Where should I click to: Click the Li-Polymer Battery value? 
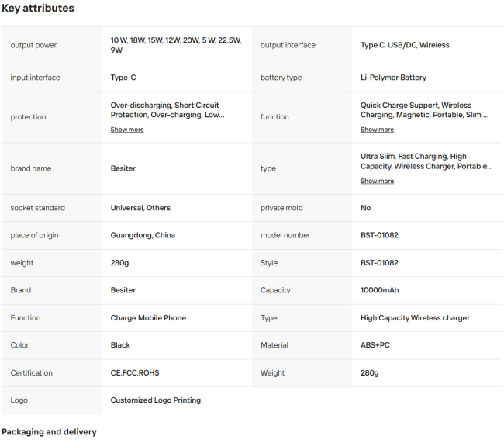click(x=393, y=78)
